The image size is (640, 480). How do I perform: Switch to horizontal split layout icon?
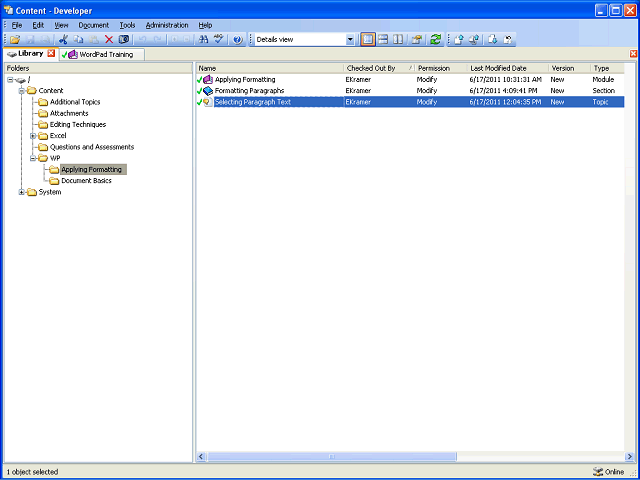tap(383, 40)
